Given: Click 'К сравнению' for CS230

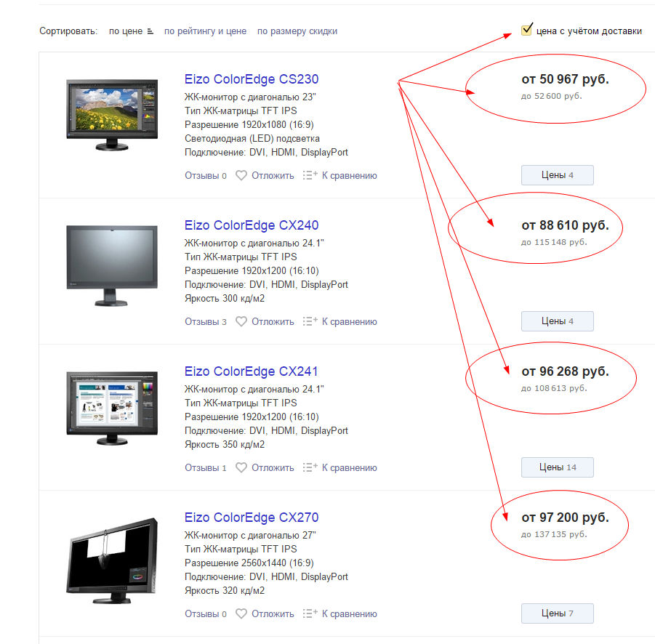Looking at the screenshot, I should coord(349,176).
